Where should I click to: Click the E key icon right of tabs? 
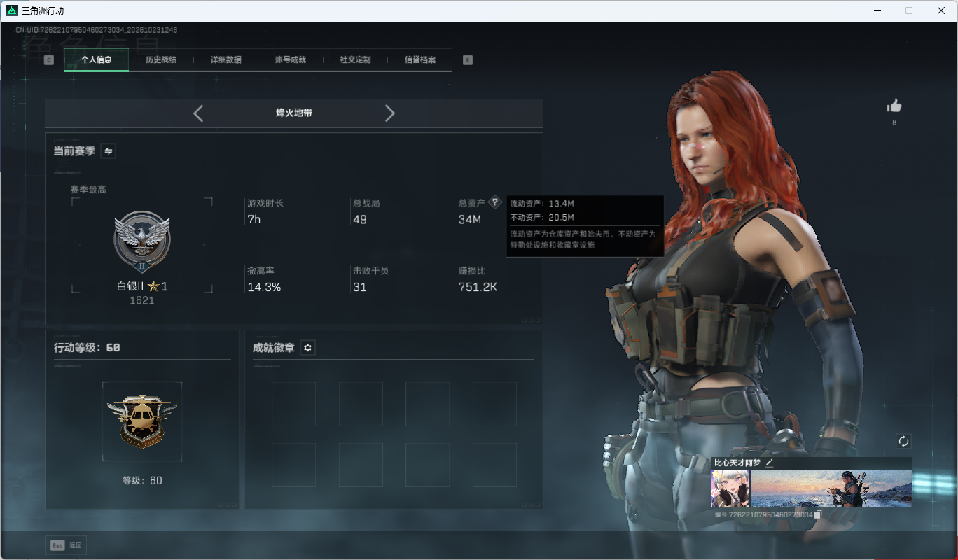[x=468, y=60]
